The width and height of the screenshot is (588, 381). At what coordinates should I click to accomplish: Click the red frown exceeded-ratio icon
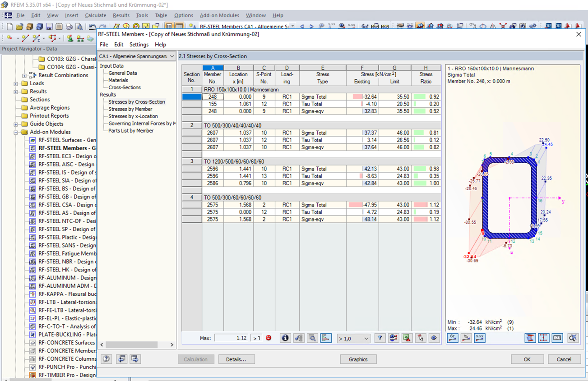tap(269, 338)
